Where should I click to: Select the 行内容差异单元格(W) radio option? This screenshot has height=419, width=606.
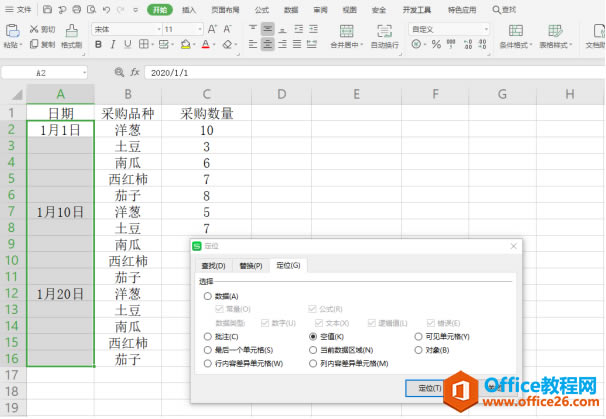[208, 364]
